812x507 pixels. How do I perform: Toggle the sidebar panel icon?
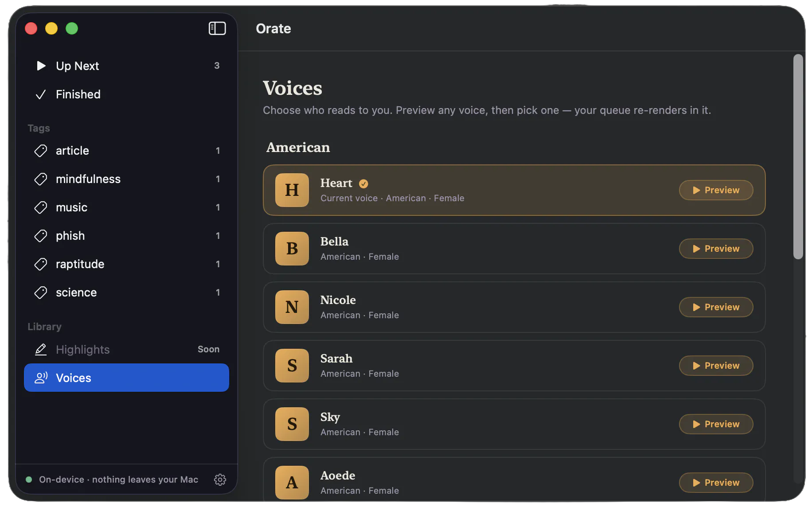tap(217, 28)
